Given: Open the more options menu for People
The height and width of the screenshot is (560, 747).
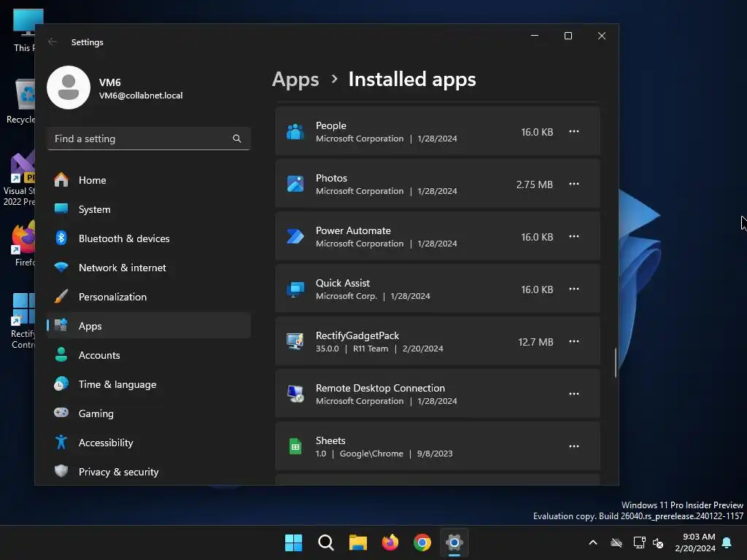Looking at the screenshot, I should (574, 131).
